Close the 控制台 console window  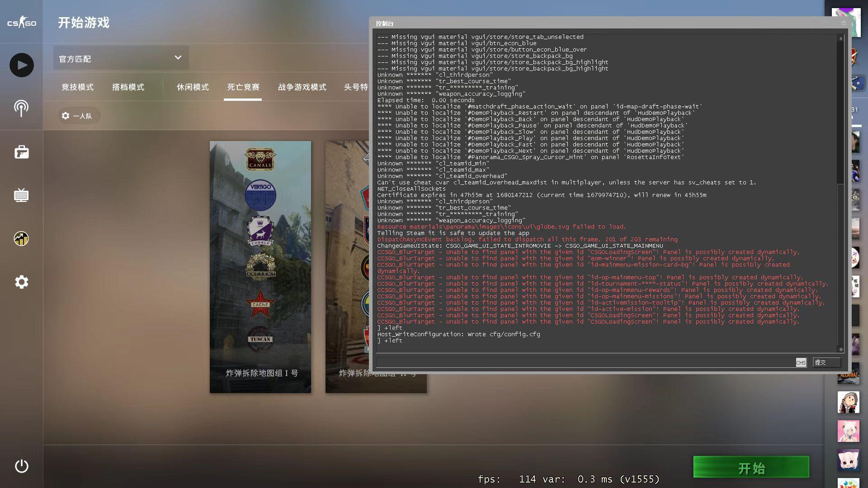click(843, 23)
